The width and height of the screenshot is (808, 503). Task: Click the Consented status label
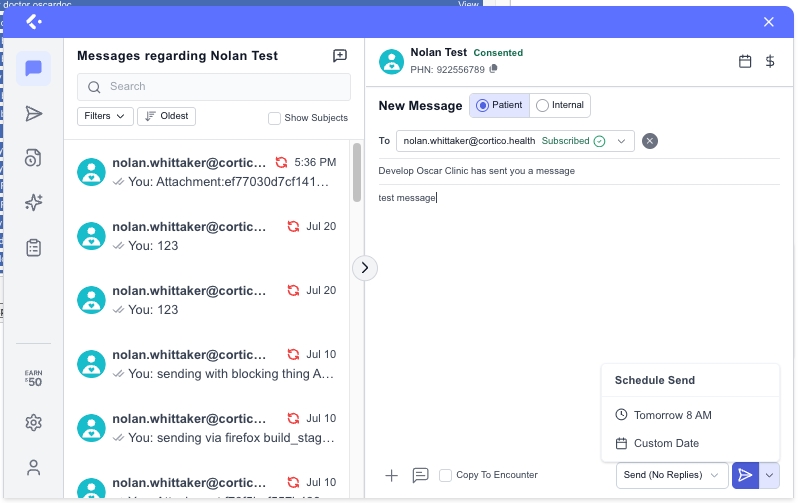coord(498,53)
